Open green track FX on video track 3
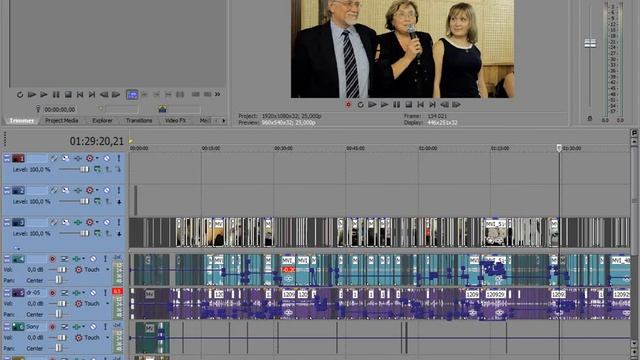Image resolution: width=640 pixels, height=360 pixels. (78, 222)
